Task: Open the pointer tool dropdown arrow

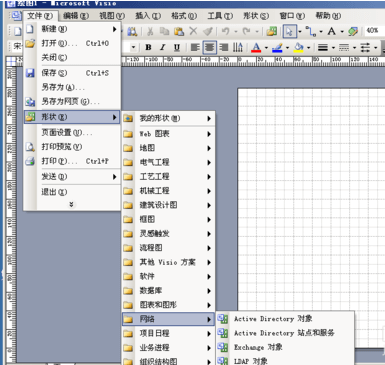Action: [x=300, y=32]
